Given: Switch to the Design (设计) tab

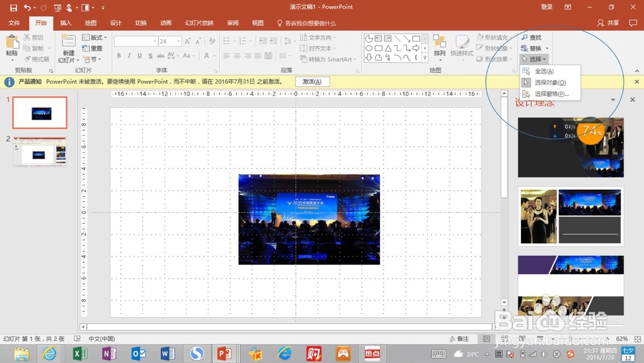Looking at the screenshot, I should pyautogui.click(x=116, y=23).
